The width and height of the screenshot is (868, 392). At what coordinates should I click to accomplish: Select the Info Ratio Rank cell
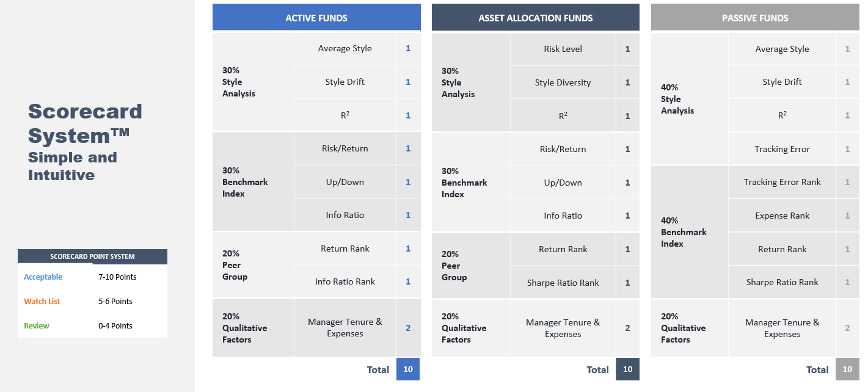pos(345,281)
